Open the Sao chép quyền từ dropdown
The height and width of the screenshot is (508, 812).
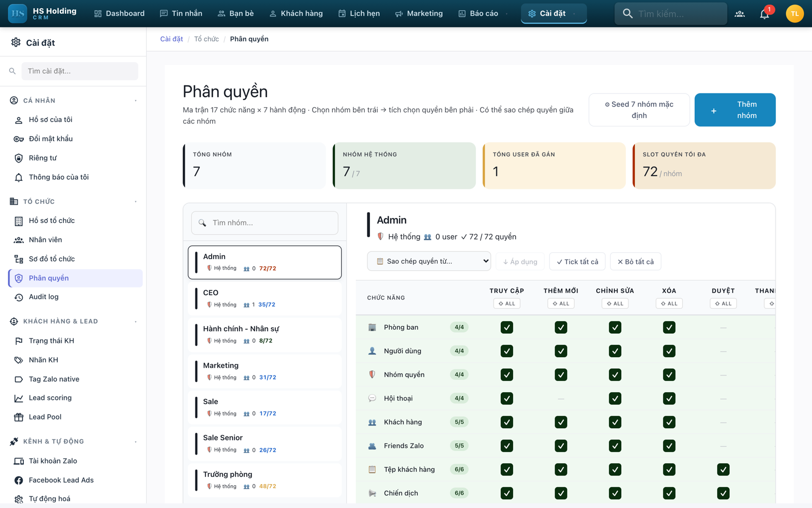tap(429, 261)
